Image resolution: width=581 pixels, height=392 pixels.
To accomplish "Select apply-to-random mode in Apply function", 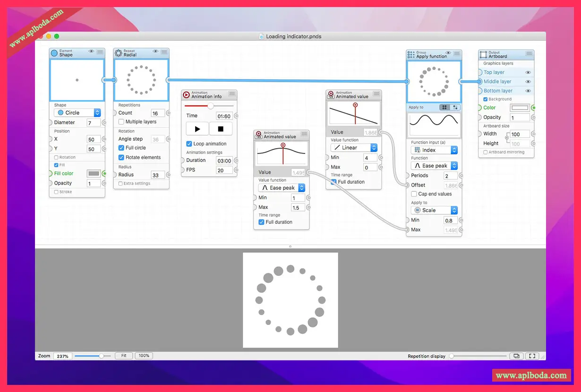I will coord(455,107).
